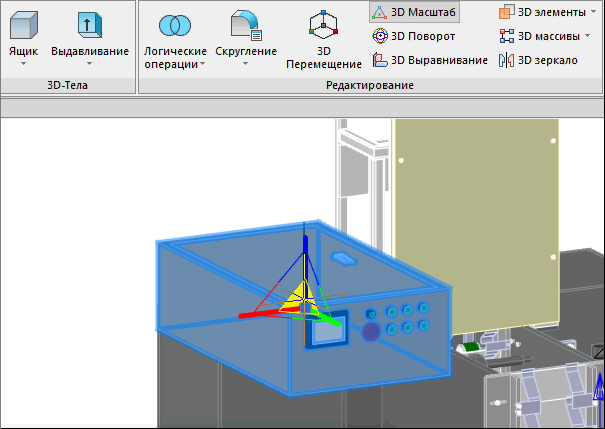Click the Скругление fillet icon
The width and height of the screenshot is (605, 429).
(246, 25)
